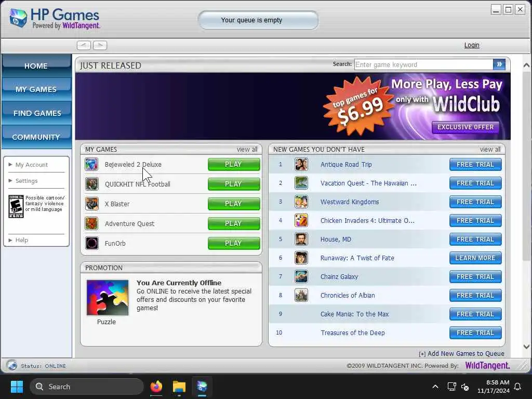Click the Windows taskbar search box
Viewport: 532px width, 399px height.
(x=87, y=387)
